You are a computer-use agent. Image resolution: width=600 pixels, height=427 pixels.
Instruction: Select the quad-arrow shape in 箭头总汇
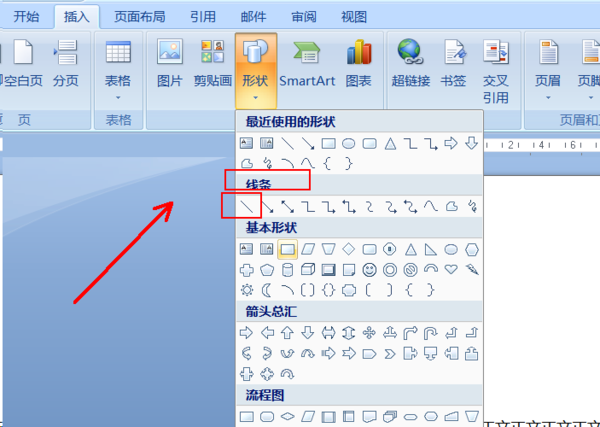tap(369, 333)
